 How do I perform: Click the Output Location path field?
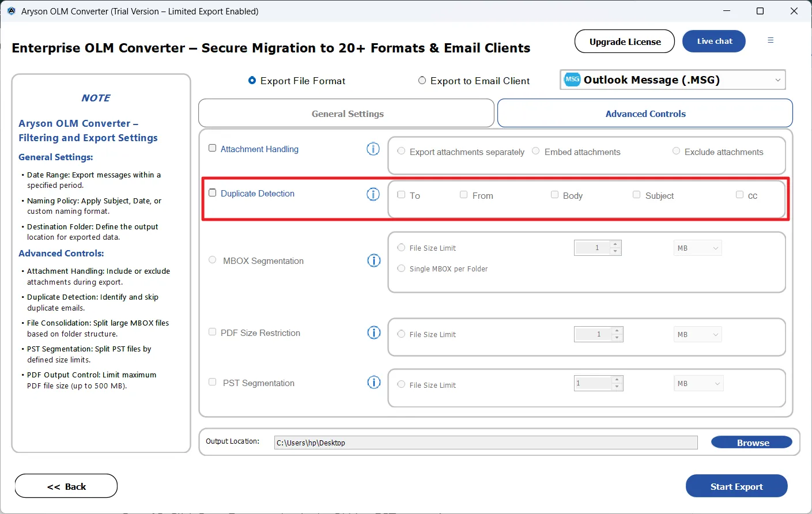tap(485, 443)
